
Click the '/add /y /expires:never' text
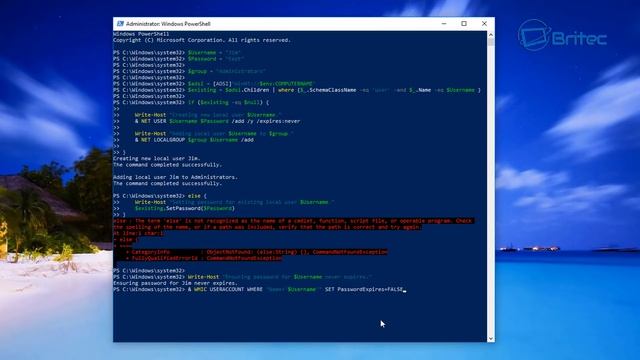click(x=266, y=121)
